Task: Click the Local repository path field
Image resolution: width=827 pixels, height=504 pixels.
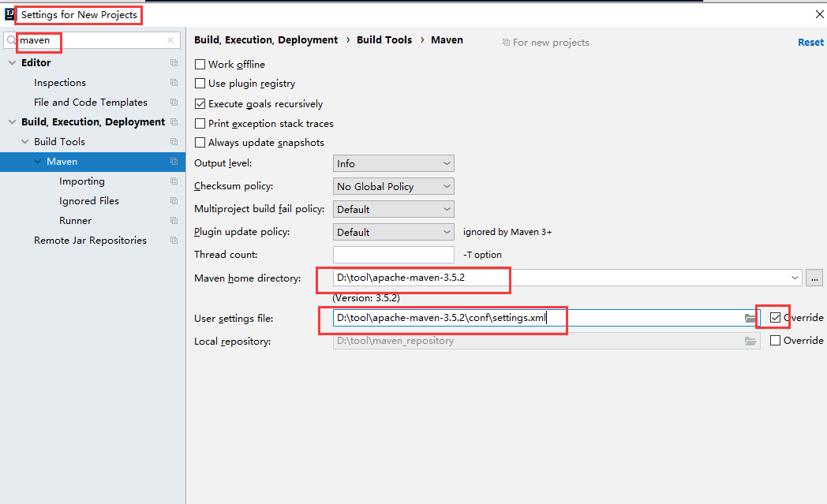Action: coord(546,341)
